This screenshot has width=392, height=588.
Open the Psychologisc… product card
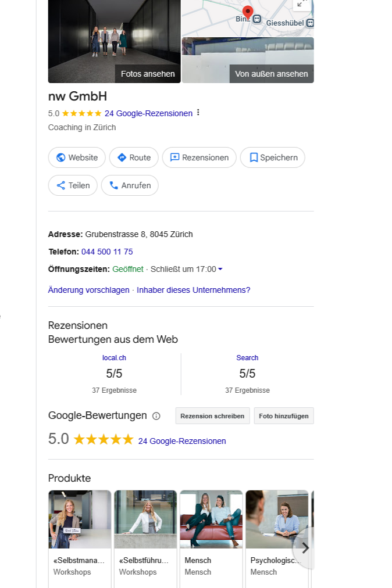coord(277,539)
